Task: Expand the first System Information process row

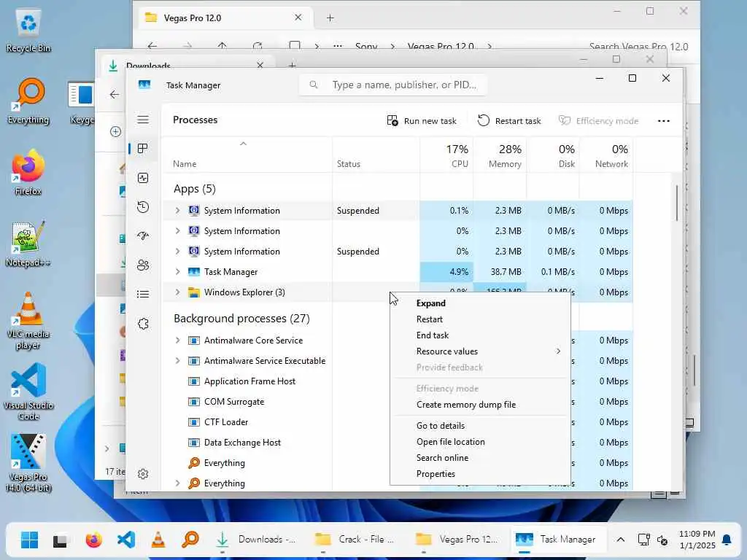Action: (x=178, y=211)
